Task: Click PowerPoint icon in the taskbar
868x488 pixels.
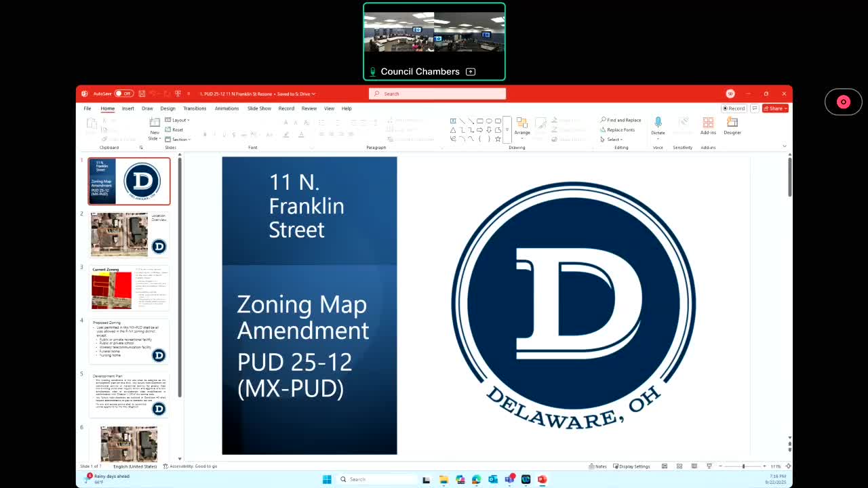Action: [x=542, y=479]
